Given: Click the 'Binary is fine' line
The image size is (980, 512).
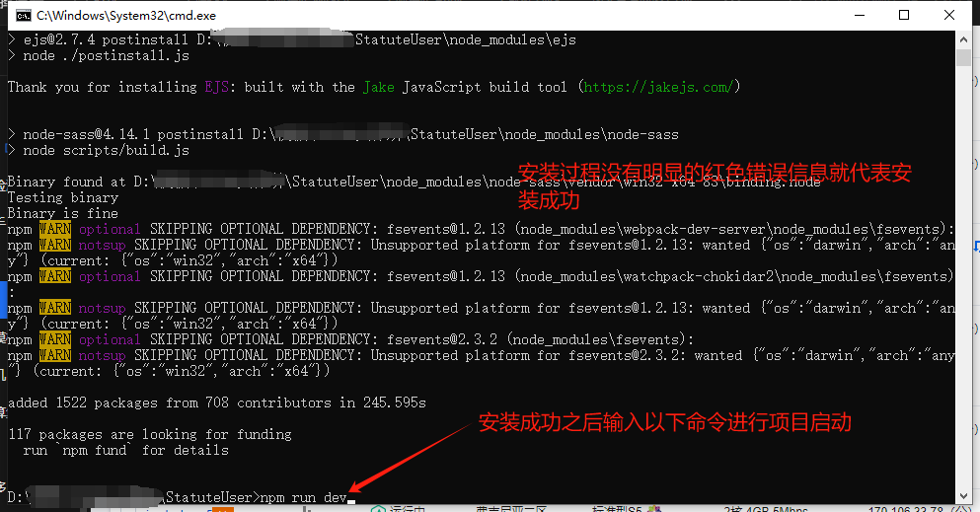Looking at the screenshot, I should [x=62, y=213].
